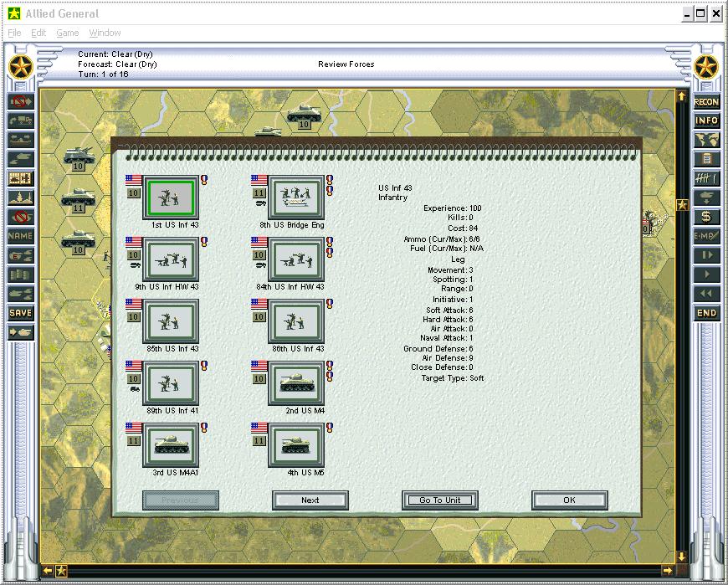Open the Window menu
Image resolution: width=728 pixels, height=585 pixels.
[x=105, y=33]
